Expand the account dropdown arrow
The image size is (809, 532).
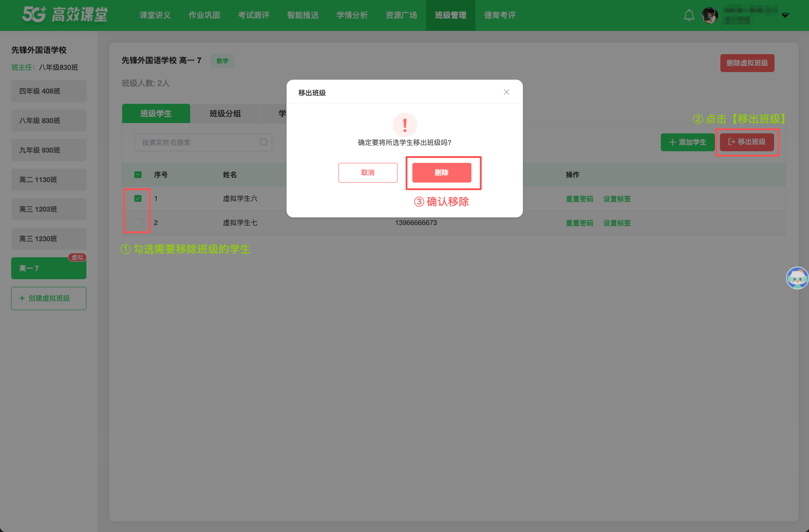785,15
